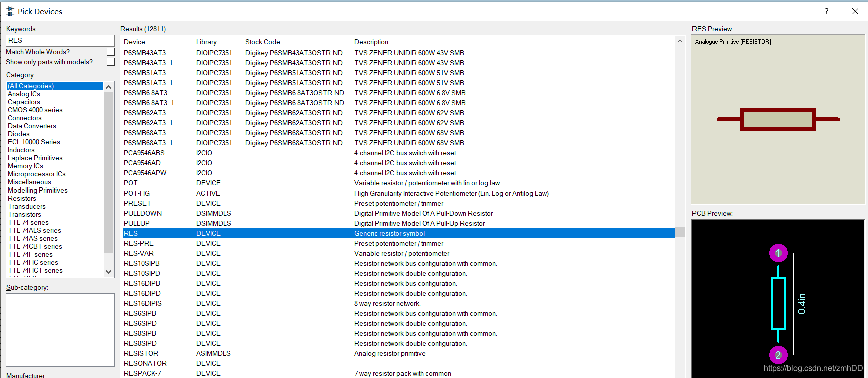Select TTL 74ALS series category
This screenshot has height=378, width=868.
pyautogui.click(x=55, y=230)
